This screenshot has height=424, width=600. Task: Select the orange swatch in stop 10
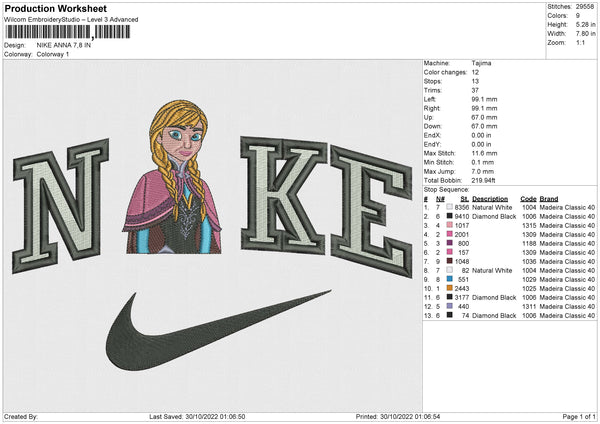tap(449, 288)
